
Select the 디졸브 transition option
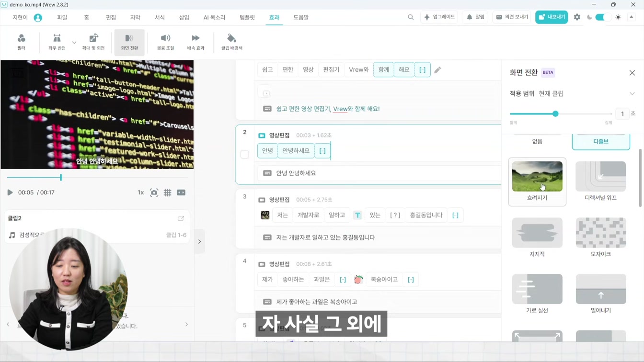click(601, 141)
